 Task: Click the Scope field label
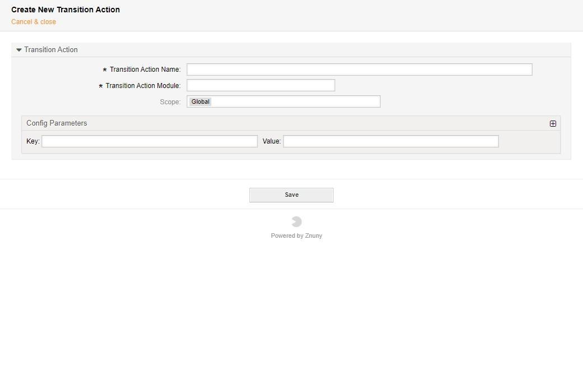(171, 101)
